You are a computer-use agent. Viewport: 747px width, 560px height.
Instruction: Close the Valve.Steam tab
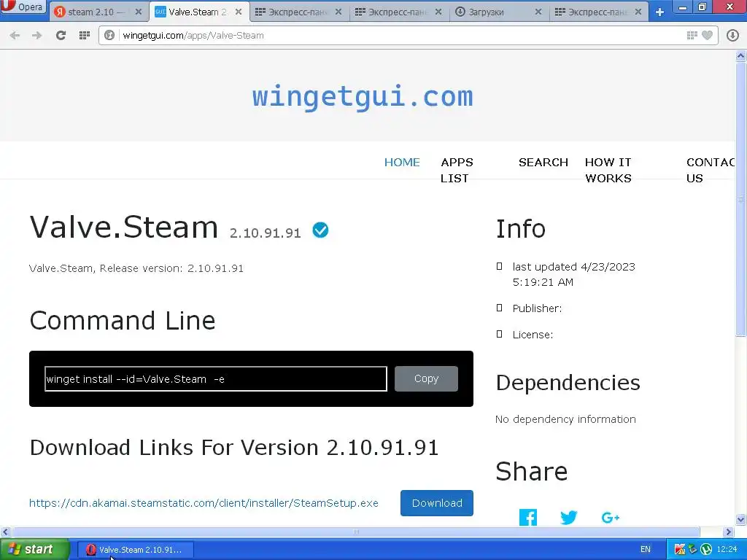[239, 12]
